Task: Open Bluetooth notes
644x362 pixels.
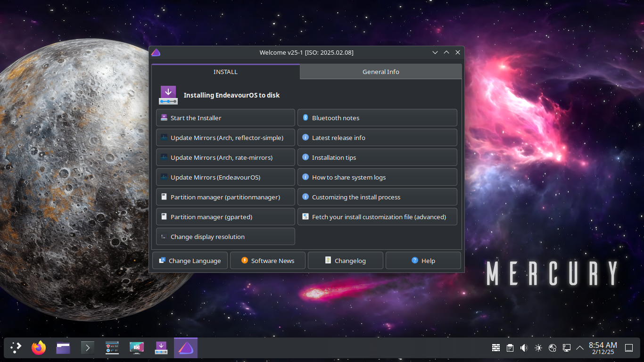Action: [x=377, y=118]
